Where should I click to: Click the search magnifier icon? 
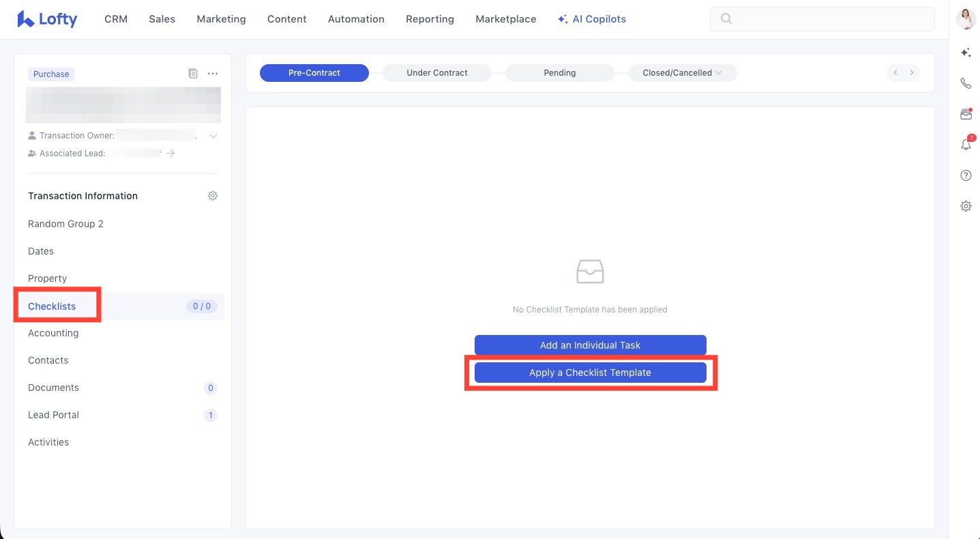pyautogui.click(x=726, y=19)
